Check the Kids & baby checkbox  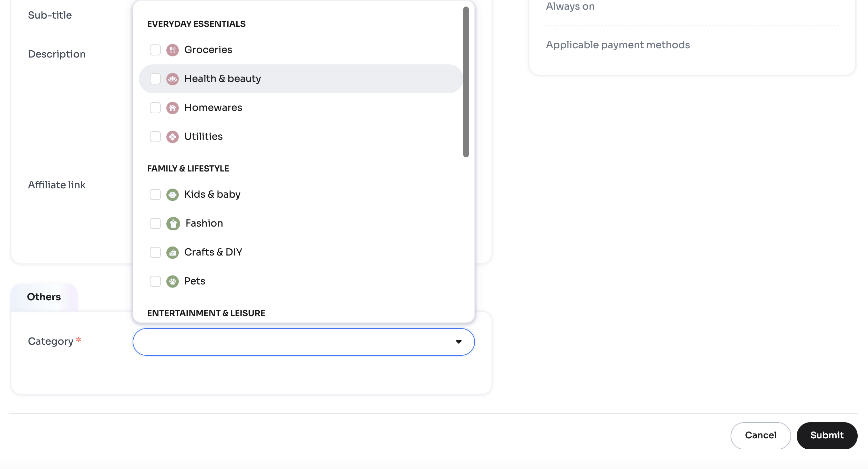(x=155, y=195)
